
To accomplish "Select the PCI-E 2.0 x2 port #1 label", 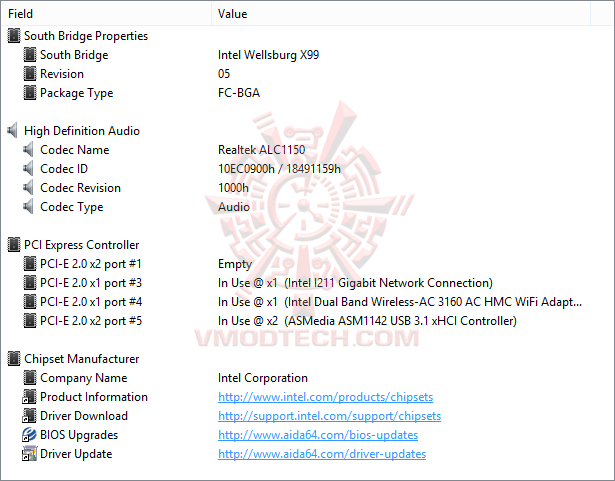I will pyautogui.click(x=91, y=264).
